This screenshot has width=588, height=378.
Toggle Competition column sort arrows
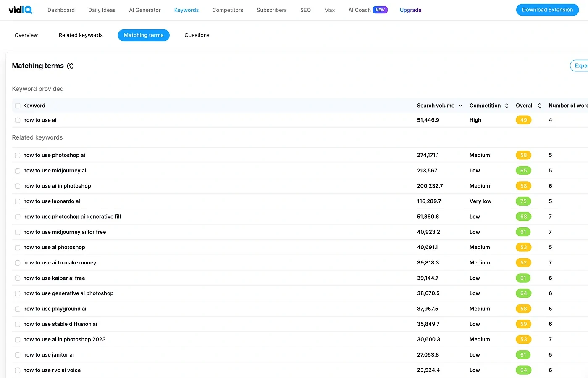pos(507,106)
